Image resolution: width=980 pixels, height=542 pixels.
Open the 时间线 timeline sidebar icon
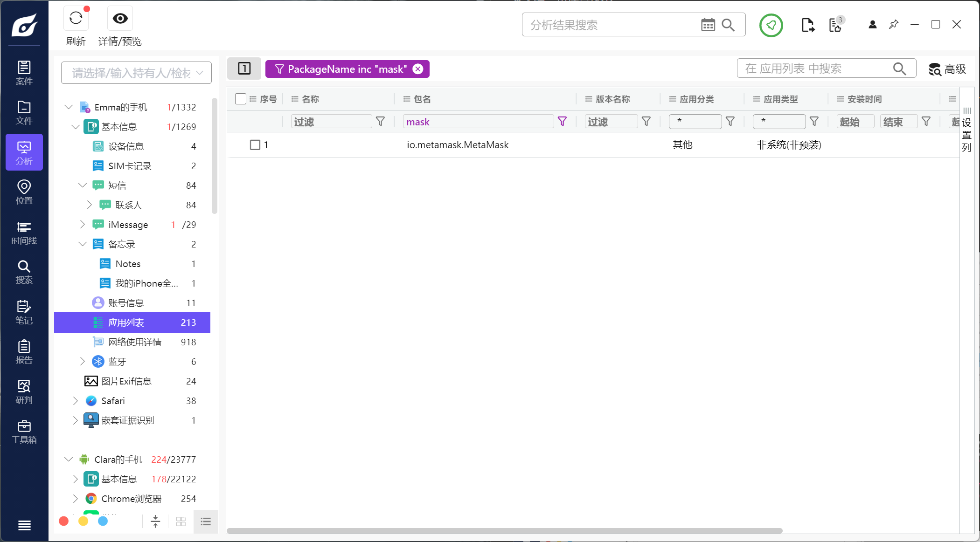(x=24, y=233)
